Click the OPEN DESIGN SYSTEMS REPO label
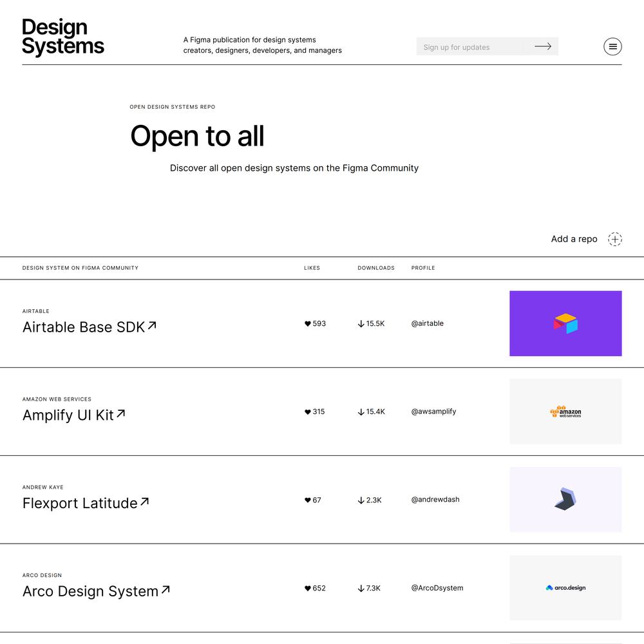 (x=172, y=107)
